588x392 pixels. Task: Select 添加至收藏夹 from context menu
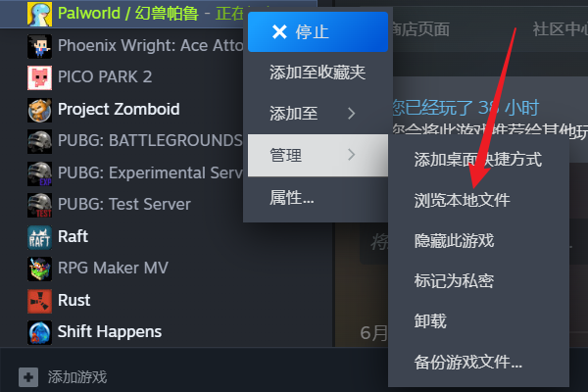(x=318, y=73)
